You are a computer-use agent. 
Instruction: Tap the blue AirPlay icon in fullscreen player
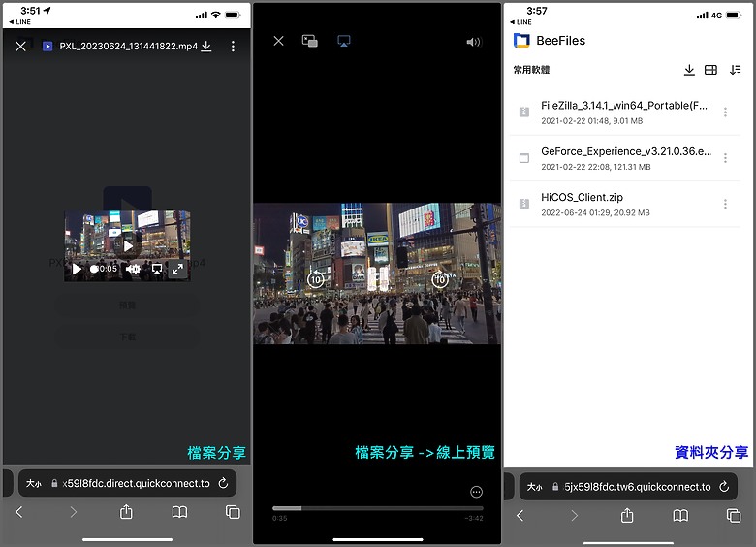(344, 41)
